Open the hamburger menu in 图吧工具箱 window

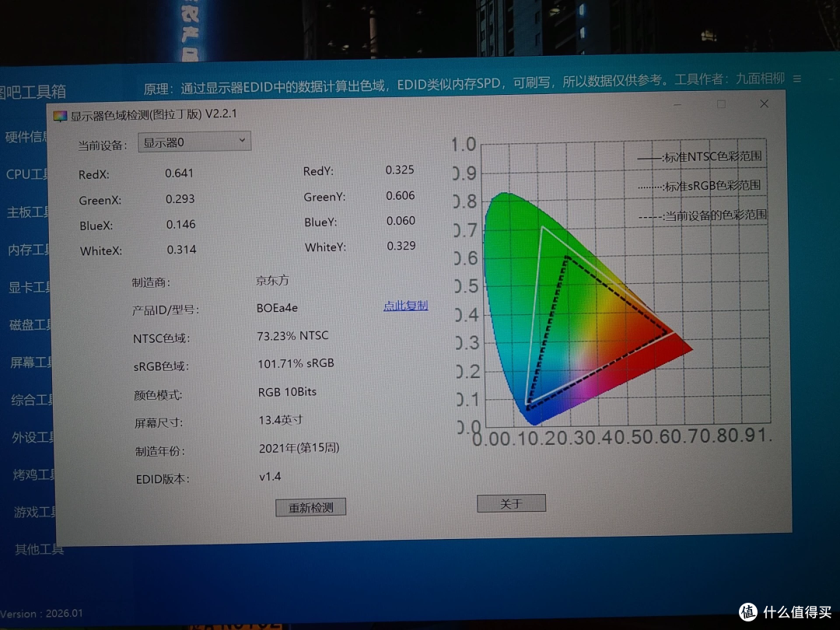(x=797, y=79)
